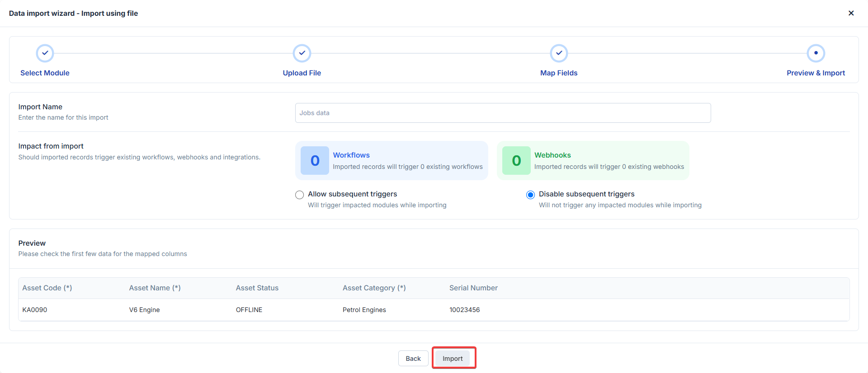Open the Select Module step label
This screenshot has width=868, height=373.
click(45, 73)
